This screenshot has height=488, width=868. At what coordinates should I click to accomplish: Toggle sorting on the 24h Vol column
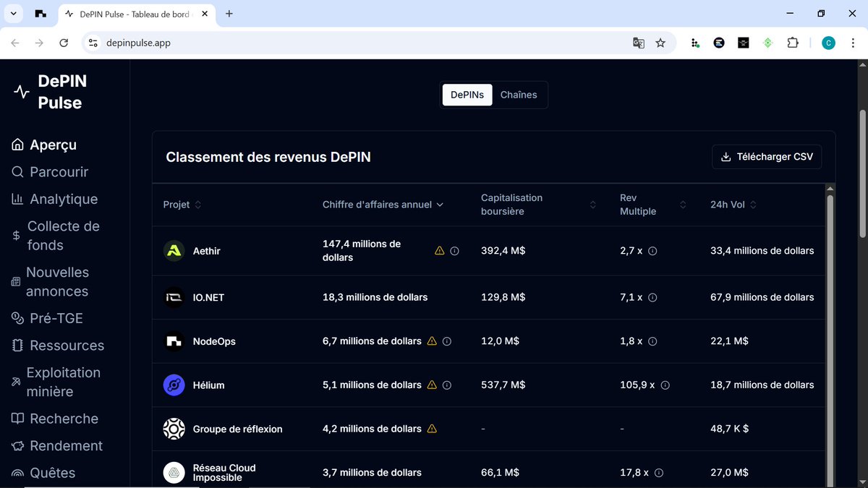tap(752, 205)
